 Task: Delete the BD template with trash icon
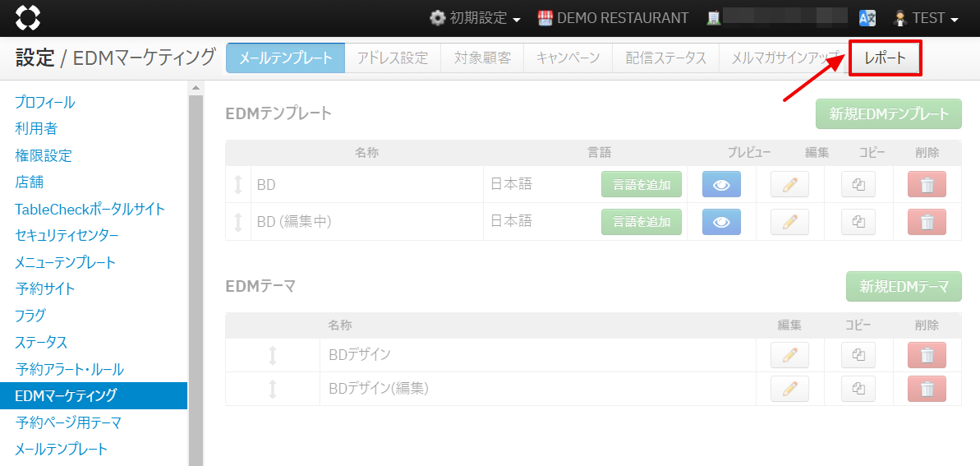927,185
